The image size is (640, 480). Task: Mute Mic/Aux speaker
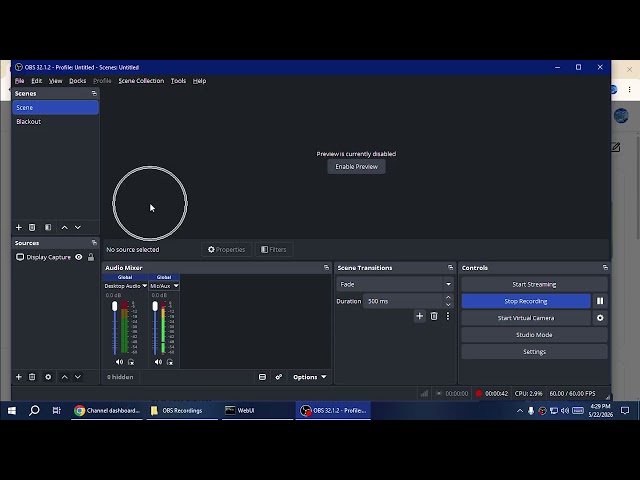pos(158,362)
